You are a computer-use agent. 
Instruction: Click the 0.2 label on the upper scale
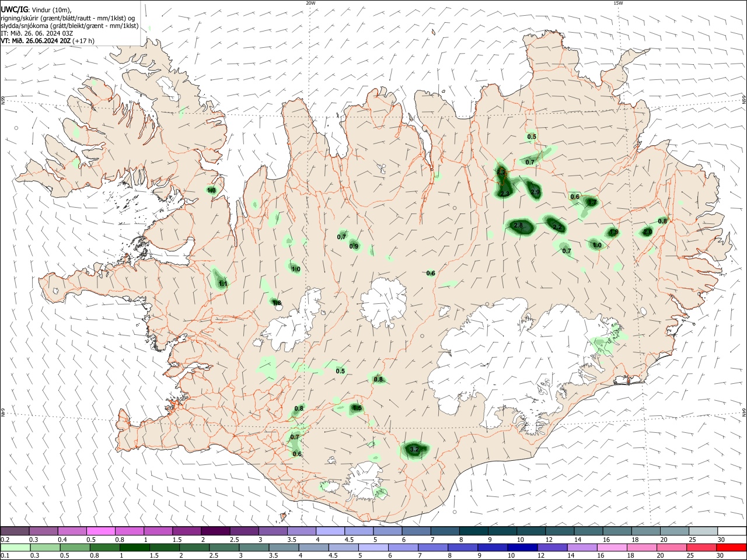[x=5, y=540]
